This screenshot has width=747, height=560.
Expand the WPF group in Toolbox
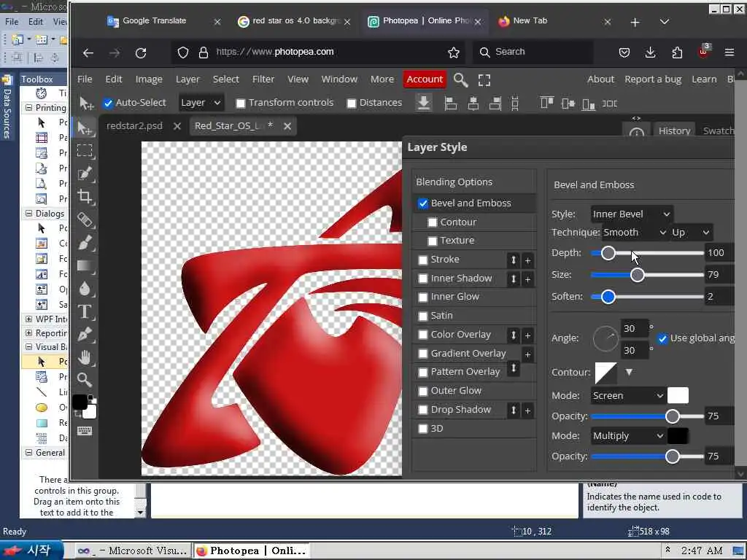28,319
